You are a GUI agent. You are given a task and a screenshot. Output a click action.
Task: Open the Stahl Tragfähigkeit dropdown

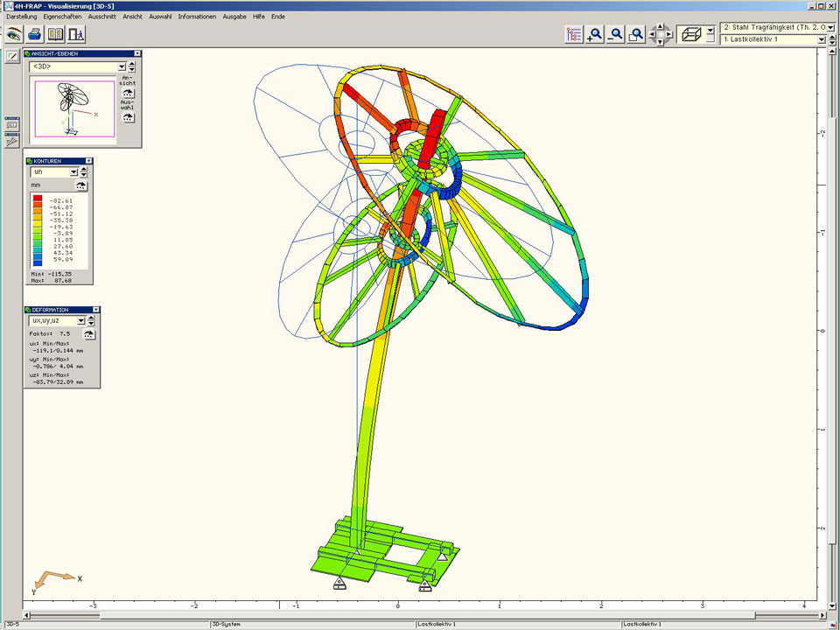click(x=829, y=27)
